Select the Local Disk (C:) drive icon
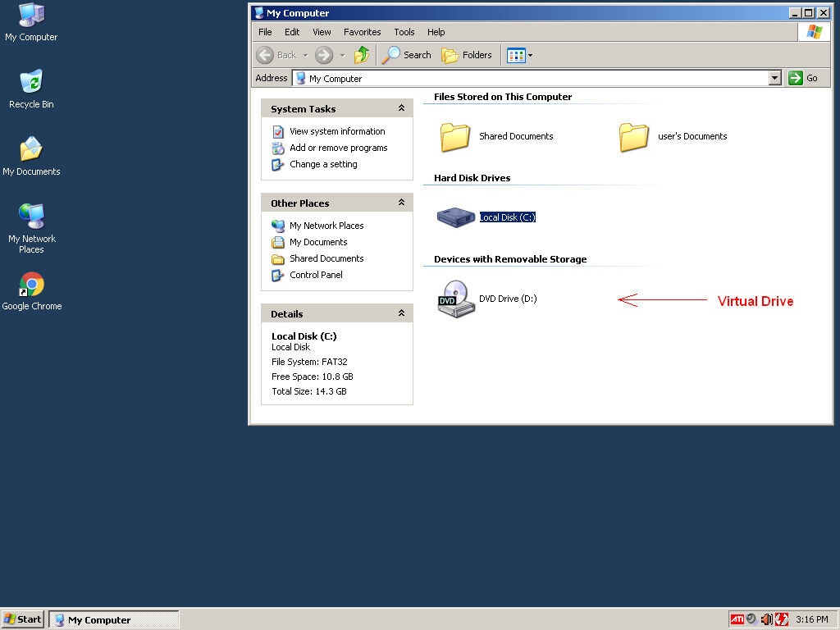This screenshot has height=630, width=840. 456,217
